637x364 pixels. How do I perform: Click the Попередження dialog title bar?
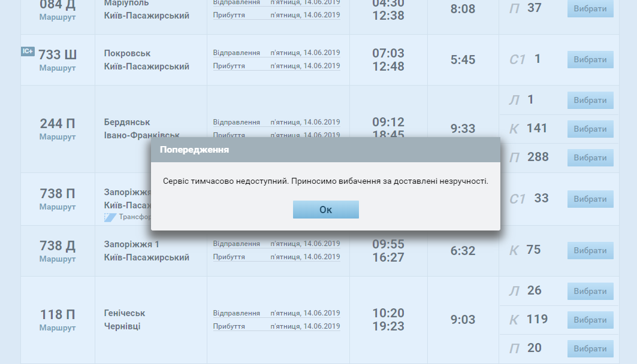325,150
